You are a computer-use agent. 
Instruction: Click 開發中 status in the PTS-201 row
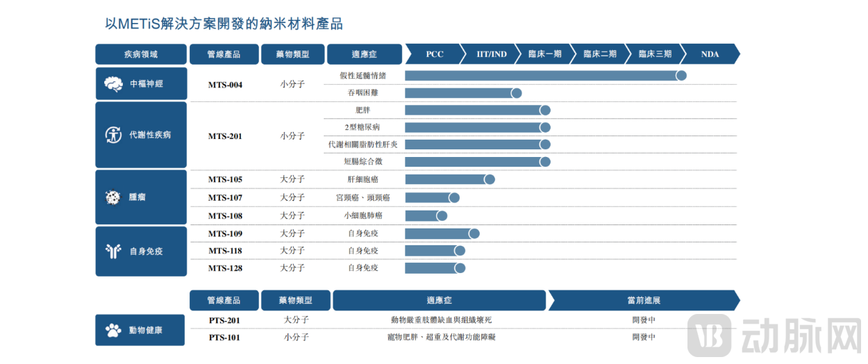[644, 320]
